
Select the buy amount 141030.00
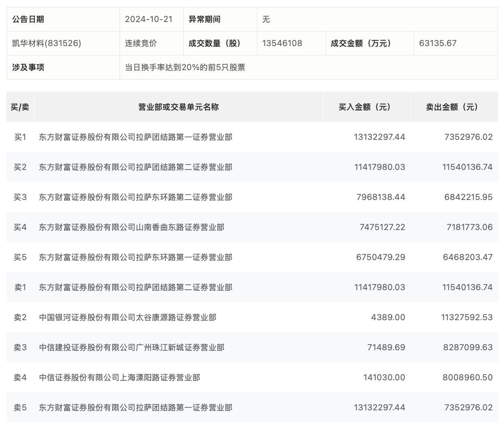(x=384, y=377)
